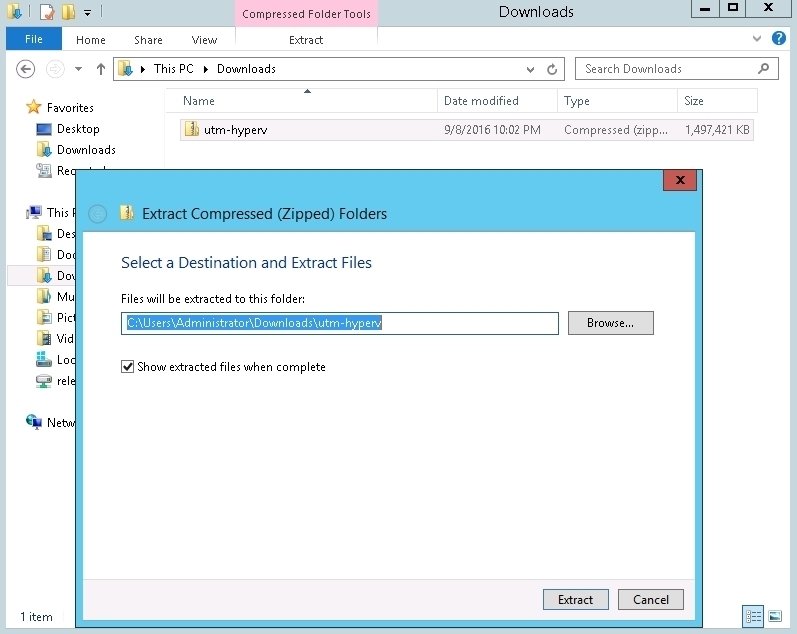Click Downloads in the address bar
Image resolution: width=797 pixels, height=634 pixels.
(x=247, y=69)
